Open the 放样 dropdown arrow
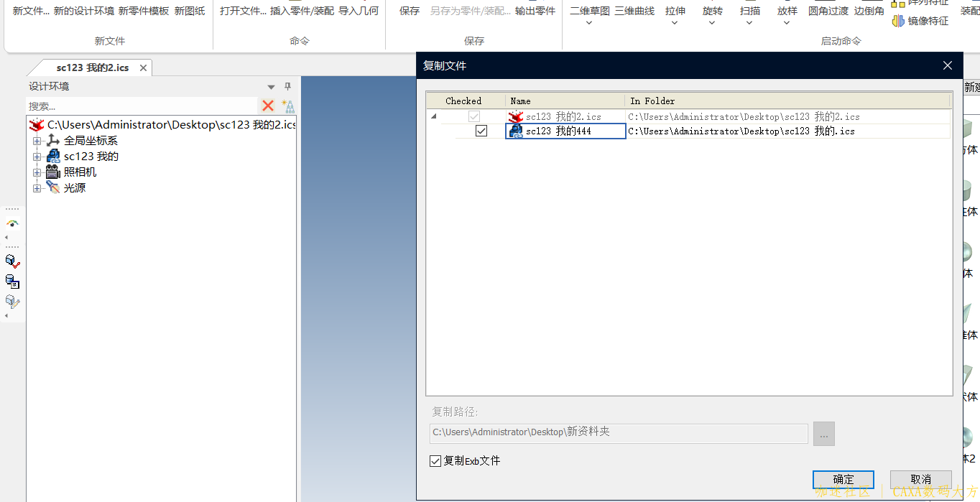The image size is (980, 502). pyautogui.click(x=787, y=23)
